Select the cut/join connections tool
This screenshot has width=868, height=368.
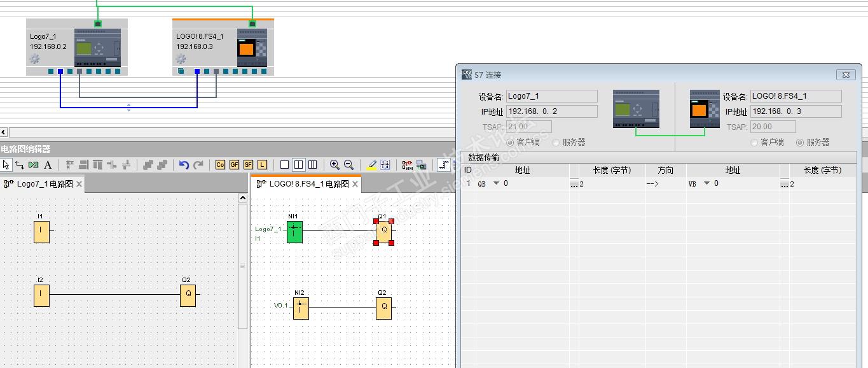pyautogui.click(x=33, y=165)
